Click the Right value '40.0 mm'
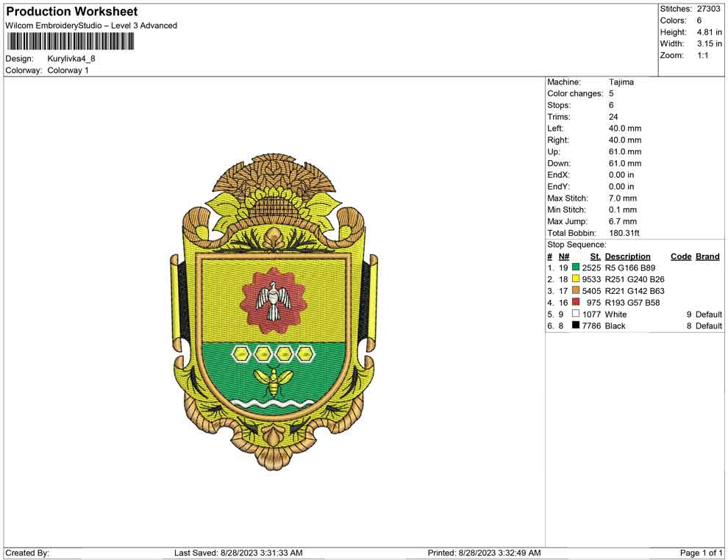The image size is (728, 560). point(625,140)
